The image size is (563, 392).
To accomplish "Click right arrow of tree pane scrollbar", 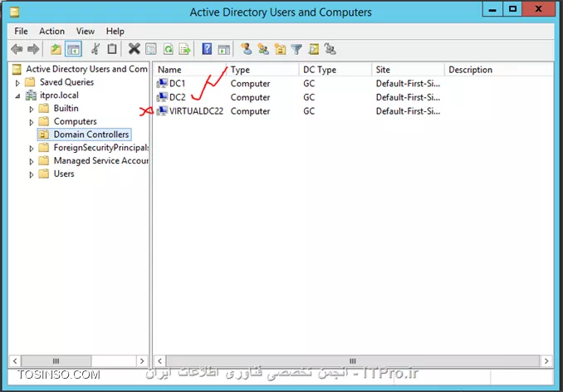I will coord(142,360).
